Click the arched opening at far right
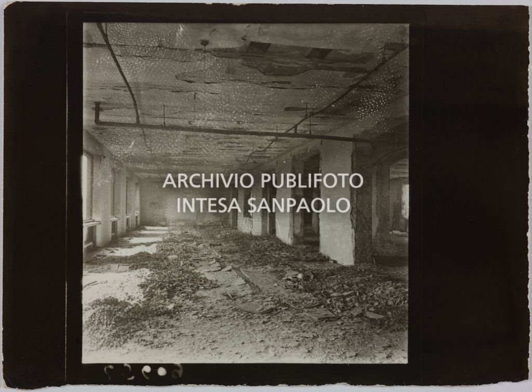Screen dimensions: 532x392 point(398,197)
